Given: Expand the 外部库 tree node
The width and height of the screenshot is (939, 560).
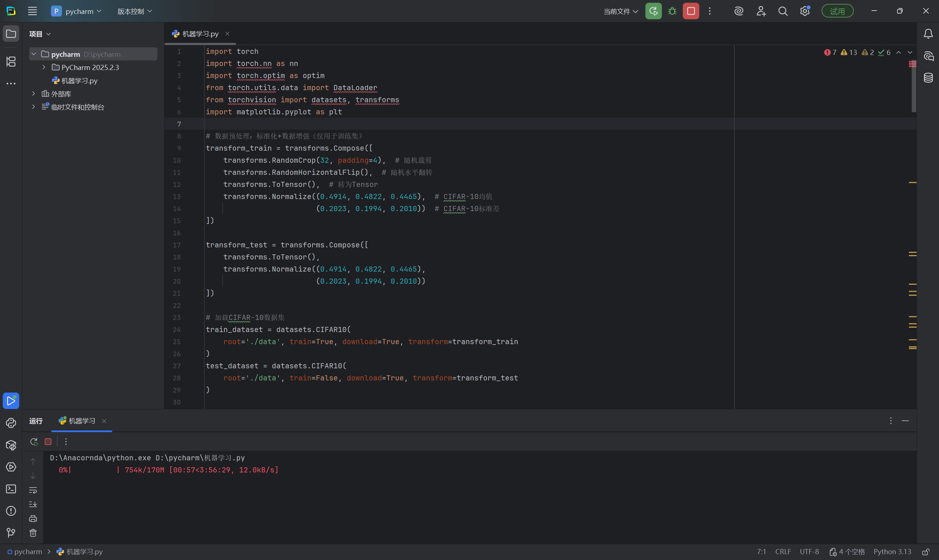Looking at the screenshot, I should 34,93.
